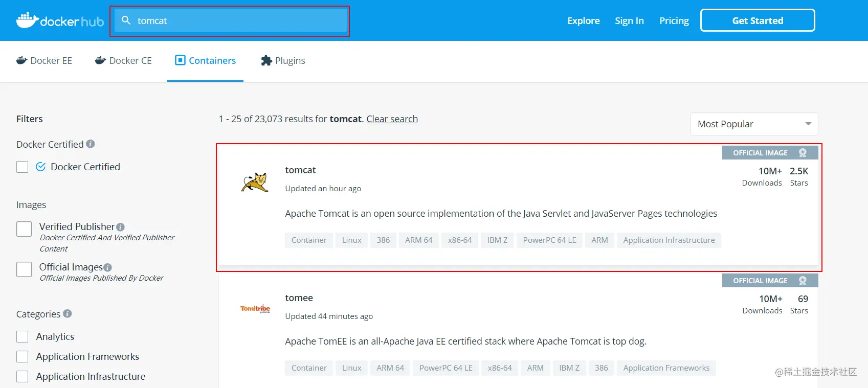Click the Container tag on tomee
This screenshot has height=388, width=868.
(x=309, y=368)
